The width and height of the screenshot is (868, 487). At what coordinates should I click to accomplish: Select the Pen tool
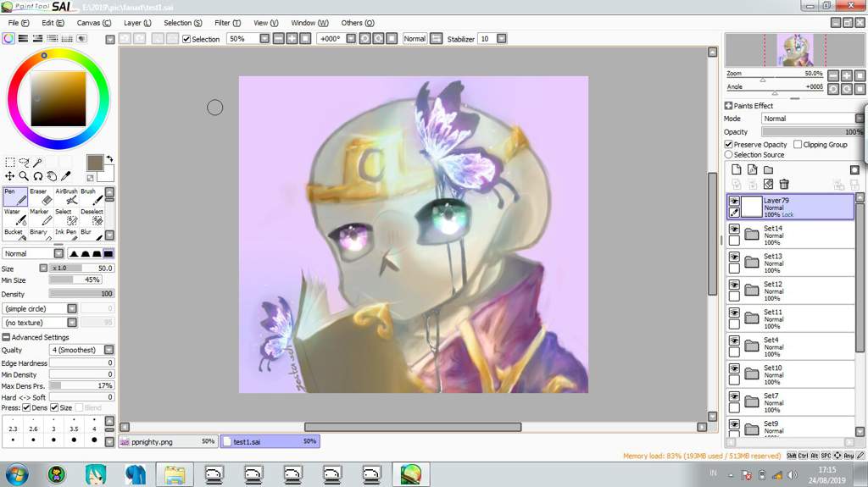[15, 197]
